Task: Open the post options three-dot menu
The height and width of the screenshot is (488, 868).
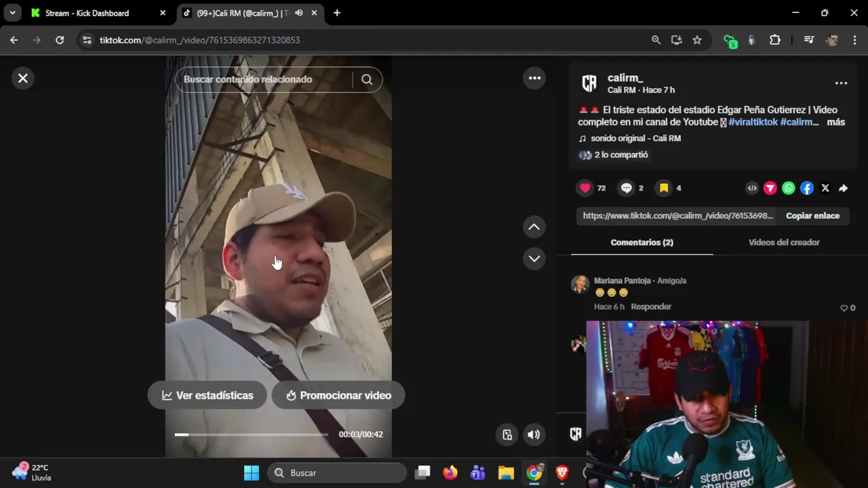Action: (841, 83)
